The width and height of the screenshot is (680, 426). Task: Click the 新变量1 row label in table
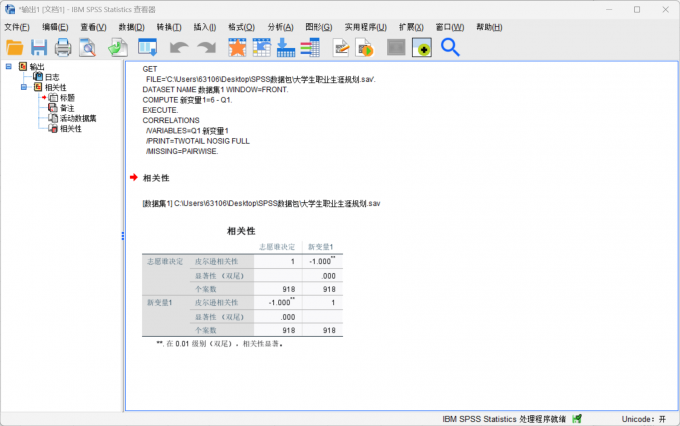pos(160,303)
